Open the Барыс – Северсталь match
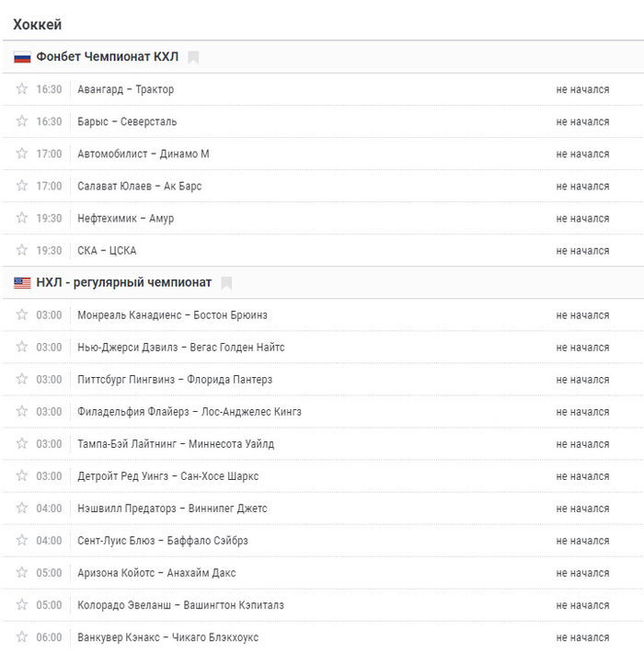The width and height of the screenshot is (644, 651). [x=127, y=121]
